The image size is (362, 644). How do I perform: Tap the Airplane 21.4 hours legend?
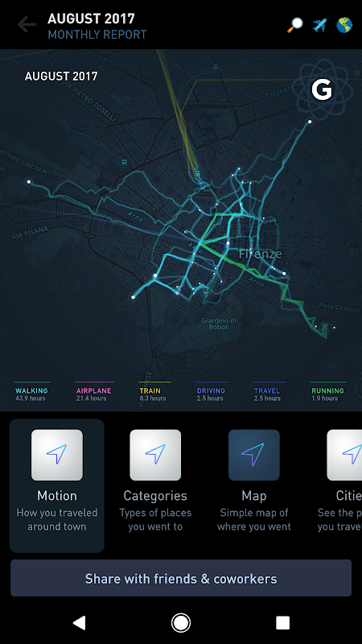point(94,393)
